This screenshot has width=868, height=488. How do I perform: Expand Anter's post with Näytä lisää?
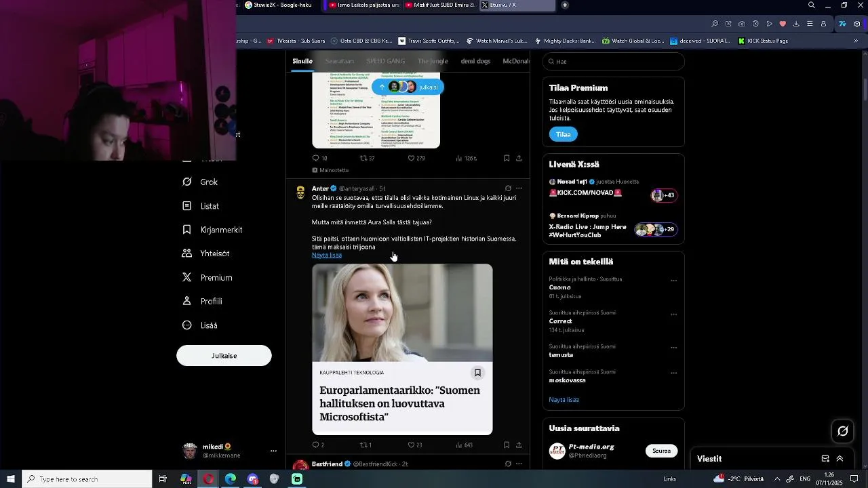[x=327, y=256]
